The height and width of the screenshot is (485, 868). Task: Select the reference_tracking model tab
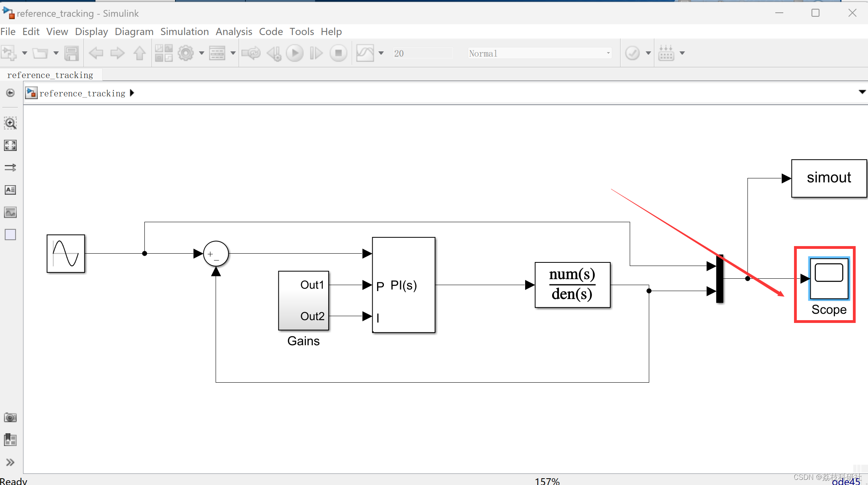[x=50, y=75]
